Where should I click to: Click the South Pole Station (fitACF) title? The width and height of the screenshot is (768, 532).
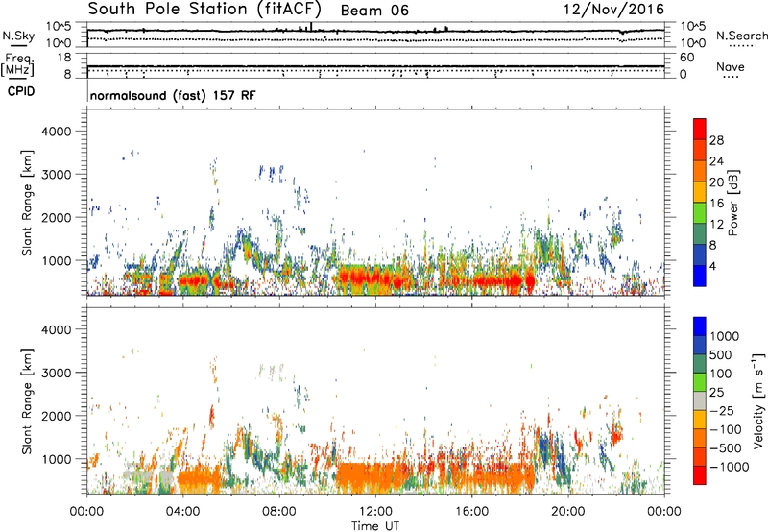(x=204, y=10)
